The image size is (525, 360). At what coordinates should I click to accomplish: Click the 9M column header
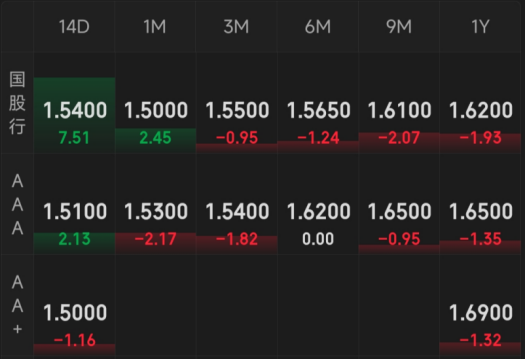[399, 26]
